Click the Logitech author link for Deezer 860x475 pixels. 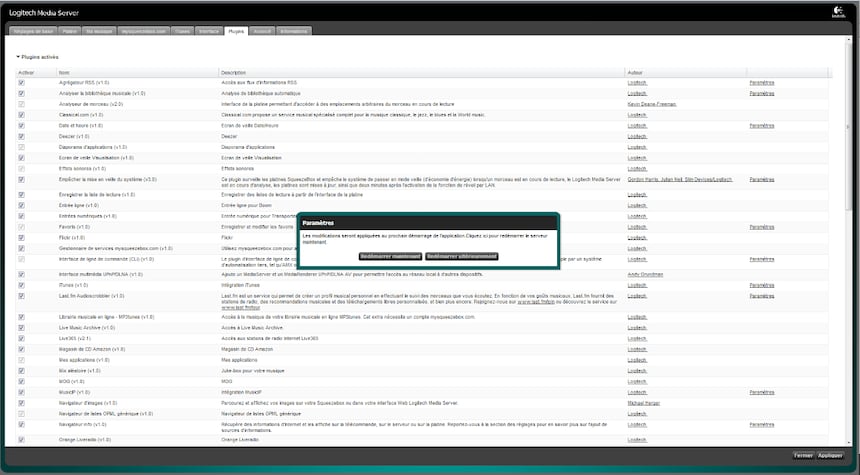(x=637, y=137)
